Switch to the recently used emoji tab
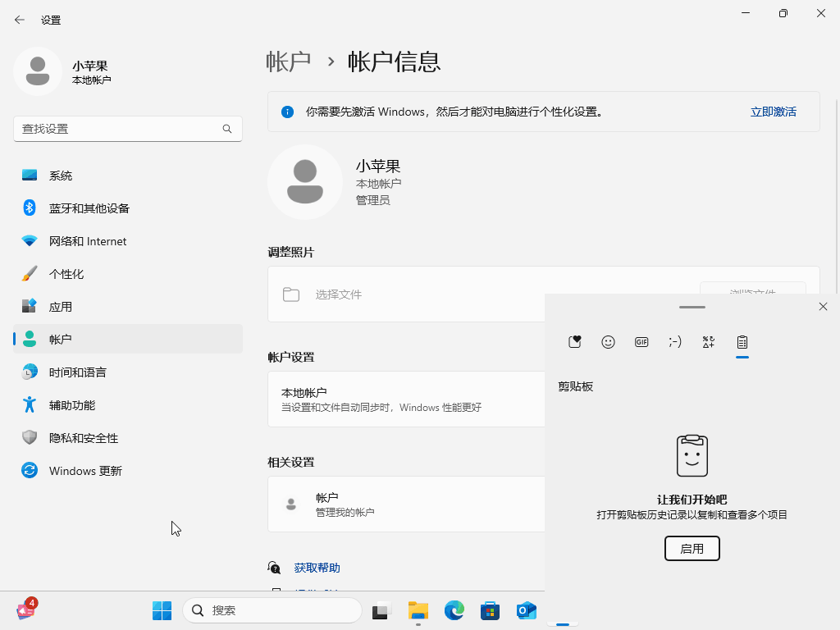This screenshot has width=840, height=630. [574, 342]
